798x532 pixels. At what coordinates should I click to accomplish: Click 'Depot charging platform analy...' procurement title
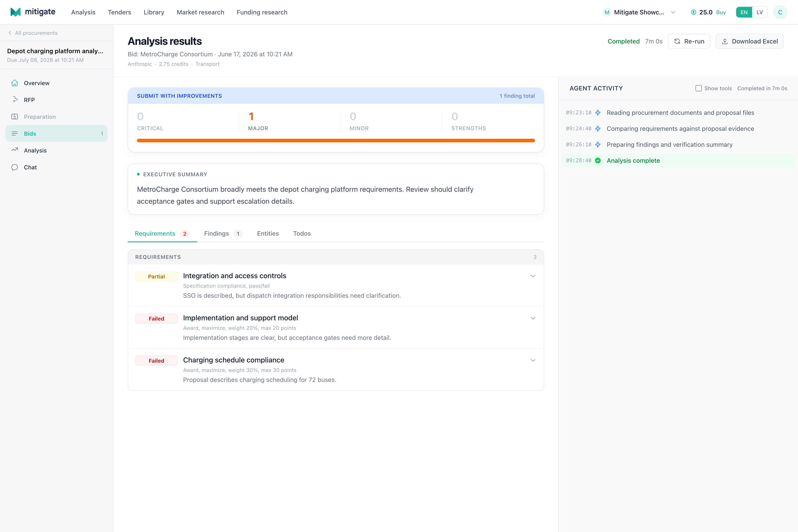point(55,51)
